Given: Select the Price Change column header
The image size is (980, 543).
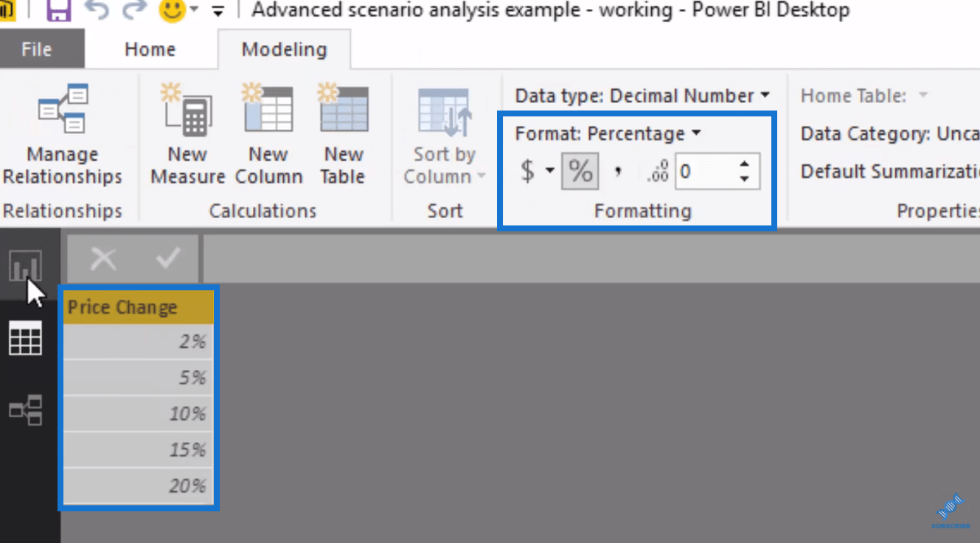Looking at the screenshot, I should (139, 307).
